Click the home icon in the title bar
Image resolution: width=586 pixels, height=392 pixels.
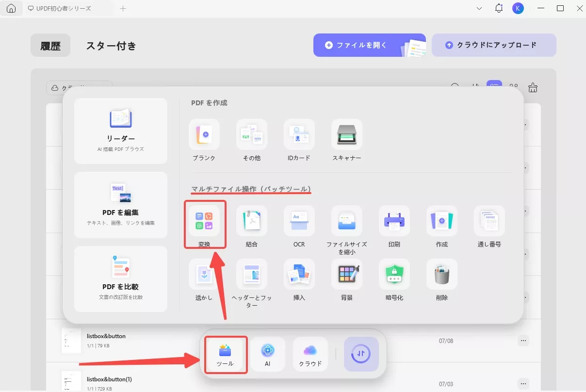[12, 9]
